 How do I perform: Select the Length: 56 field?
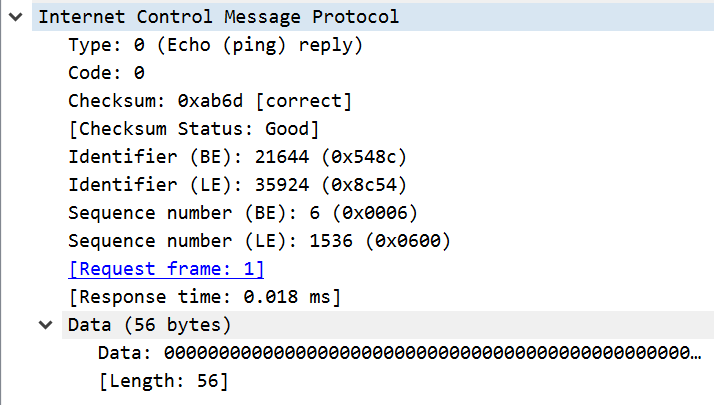[x=163, y=381]
